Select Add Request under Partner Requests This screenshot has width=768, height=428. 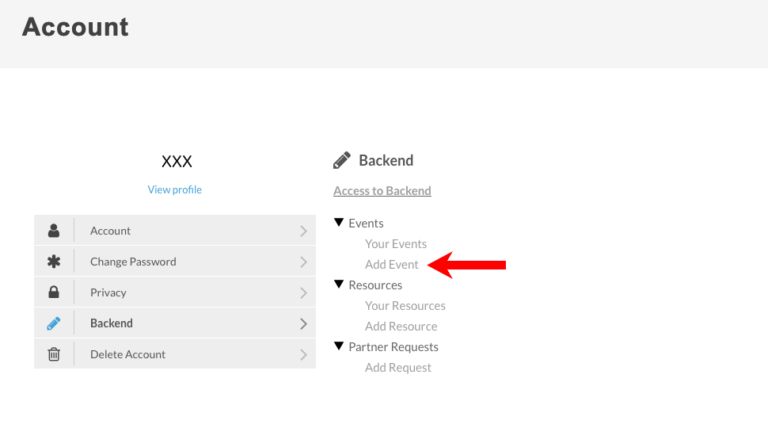(x=398, y=368)
